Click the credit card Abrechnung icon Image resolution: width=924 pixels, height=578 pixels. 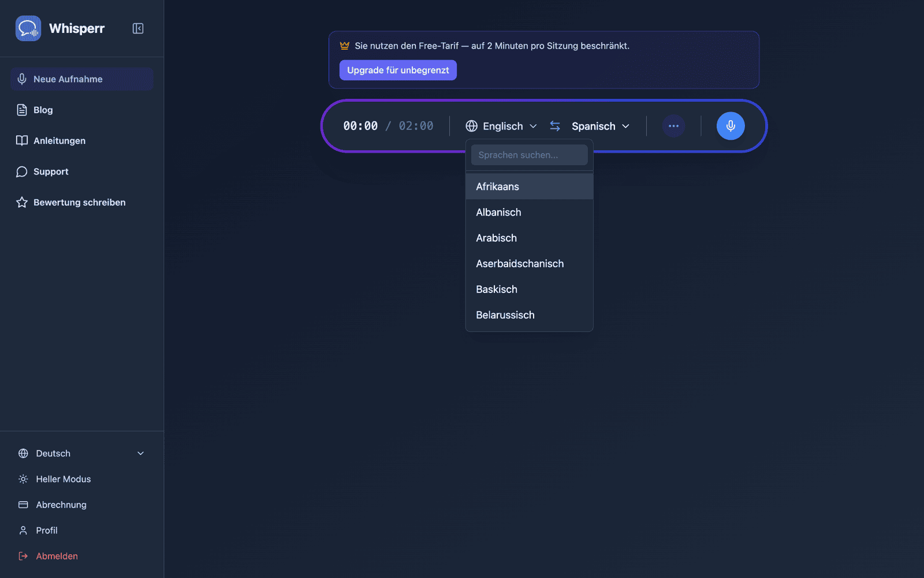23,505
